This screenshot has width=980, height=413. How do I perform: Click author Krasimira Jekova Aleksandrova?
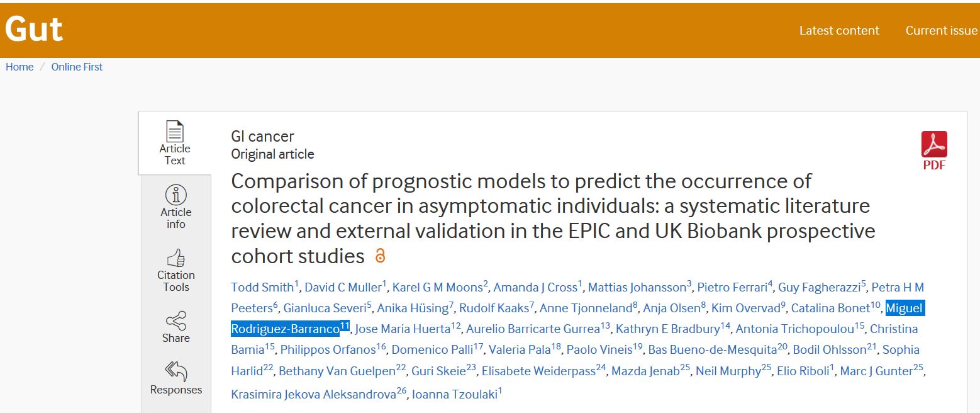click(313, 395)
